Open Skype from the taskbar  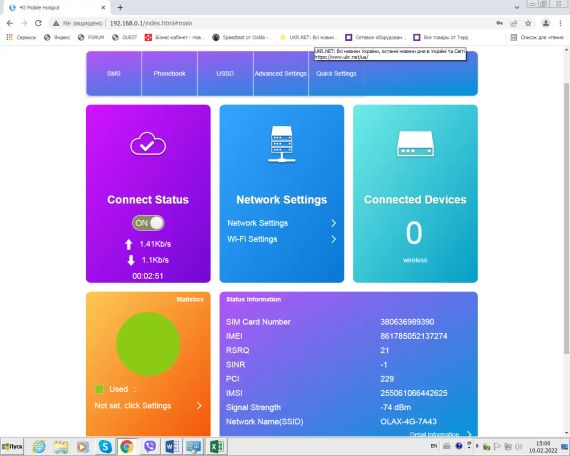coord(105,446)
